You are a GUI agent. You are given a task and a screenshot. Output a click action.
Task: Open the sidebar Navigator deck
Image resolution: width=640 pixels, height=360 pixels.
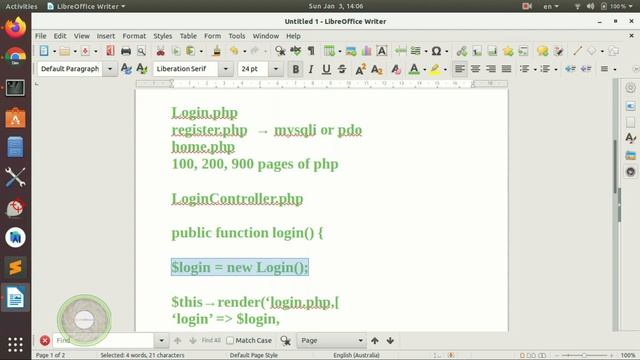click(631, 172)
